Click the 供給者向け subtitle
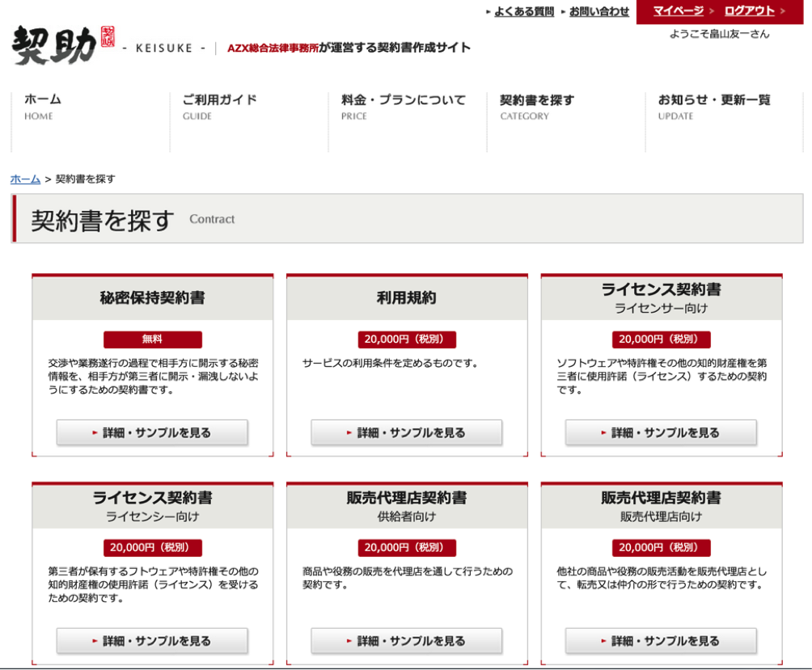The height and width of the screenshot is (670, 812). [x=407, y=516]
